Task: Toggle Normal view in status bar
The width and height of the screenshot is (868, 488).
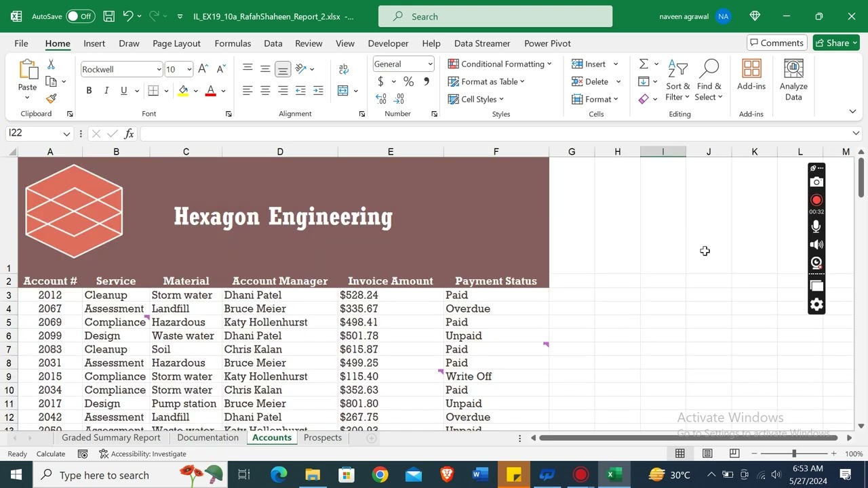Action: (680, 453)
